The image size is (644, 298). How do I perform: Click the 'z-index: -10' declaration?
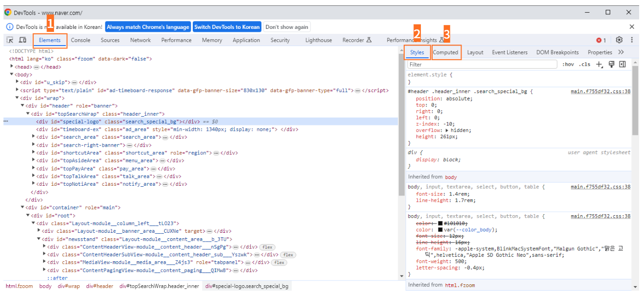tap(436, 124)
